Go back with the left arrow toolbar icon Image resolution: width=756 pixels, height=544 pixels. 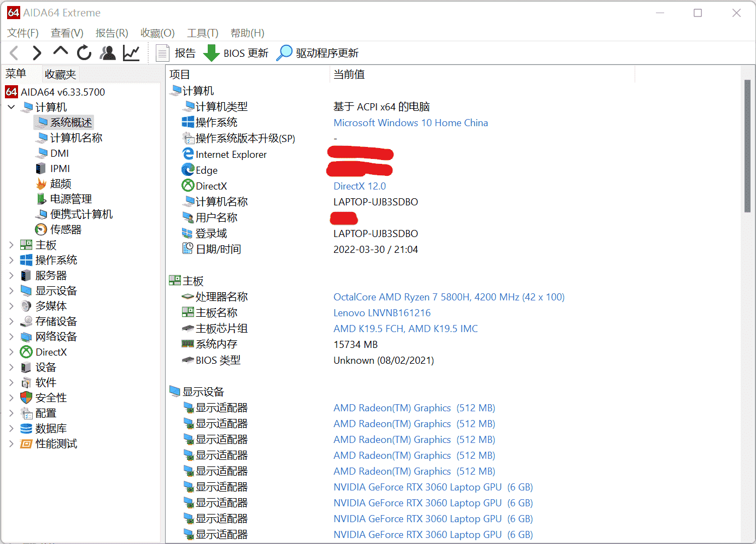coord(15,53)
